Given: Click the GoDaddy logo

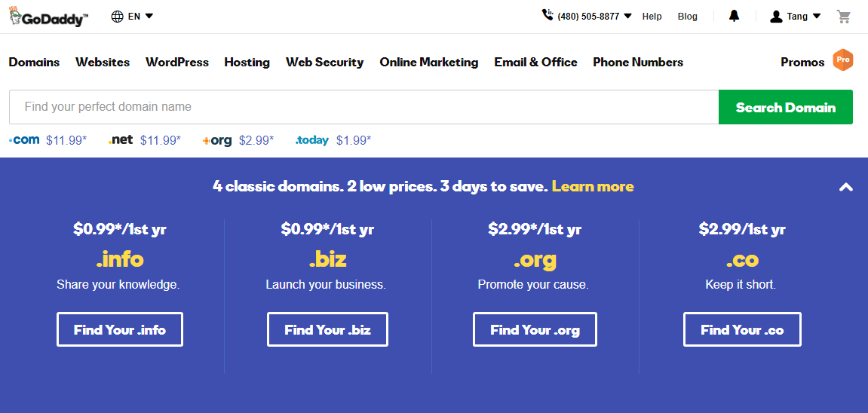Looking at the screenshot, I should (48, 17).
